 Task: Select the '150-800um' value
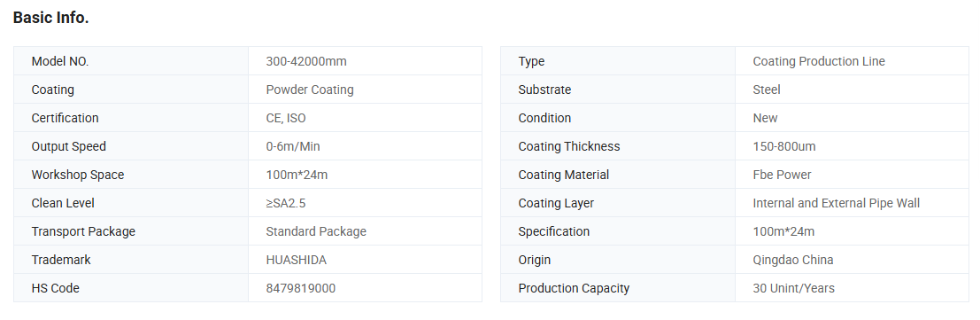[x=784, y=146]
